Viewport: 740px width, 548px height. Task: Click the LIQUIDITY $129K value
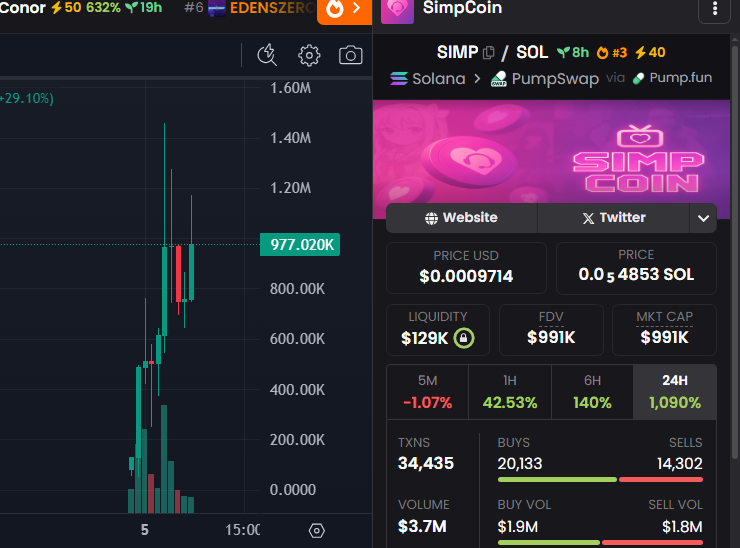tap(424, 338)
